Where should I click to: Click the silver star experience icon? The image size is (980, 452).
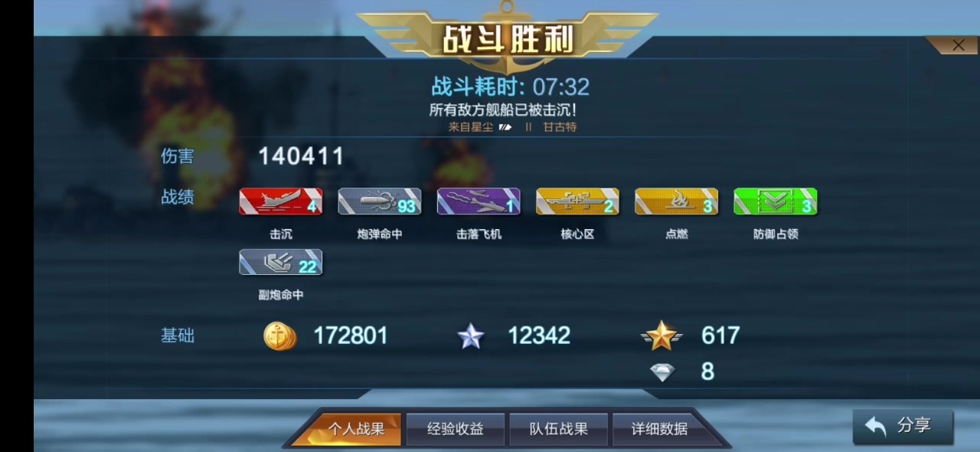pyautogui.click(x=471, y=336)
